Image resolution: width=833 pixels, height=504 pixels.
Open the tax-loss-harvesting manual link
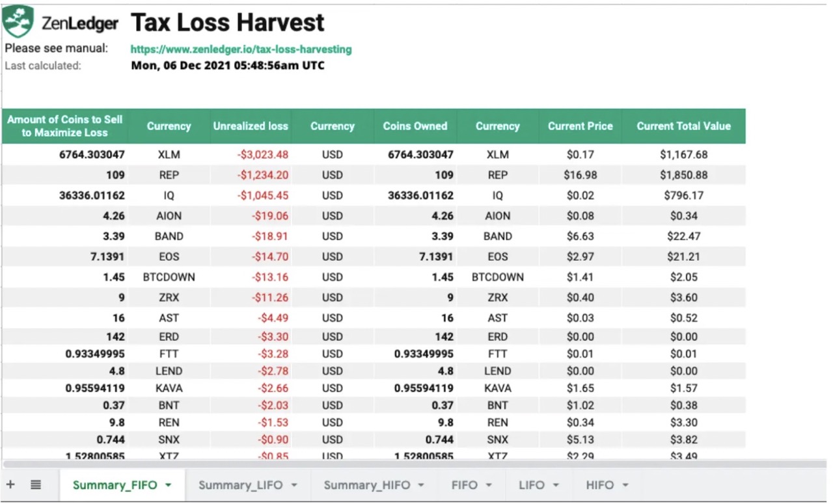coord(241,49)
